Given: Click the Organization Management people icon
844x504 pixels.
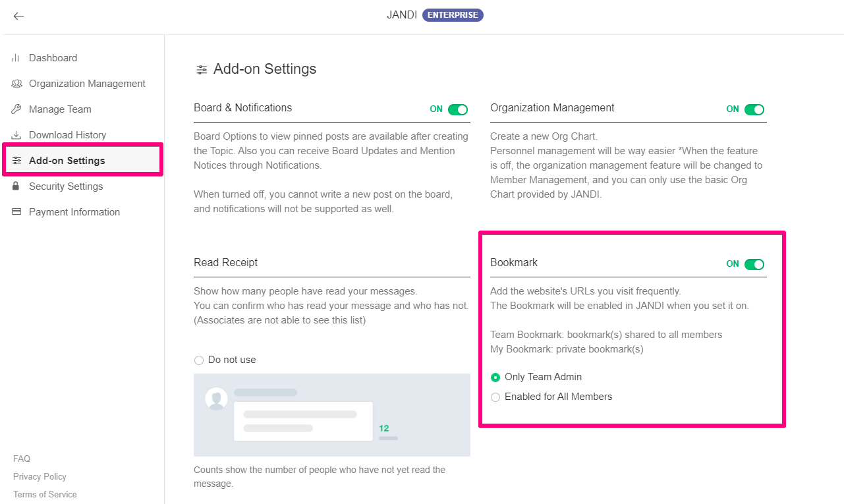Looking at the screenshot, I should pyautogui.click(x=16, y=84).
